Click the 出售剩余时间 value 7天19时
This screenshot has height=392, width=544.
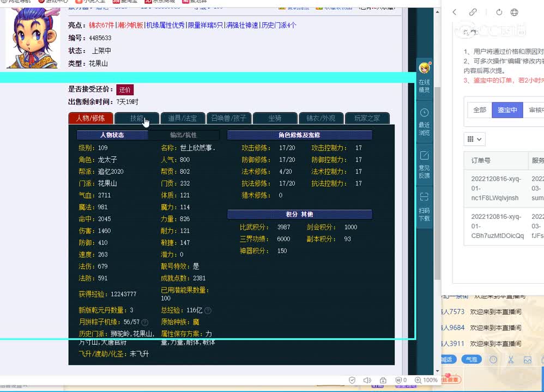click(x=128, y=102)
